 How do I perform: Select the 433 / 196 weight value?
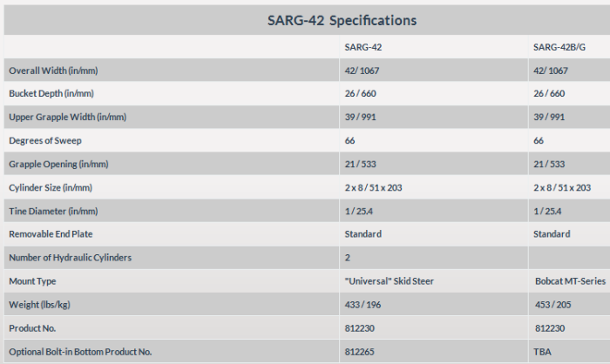pyautogui.click(x=364, y=305)
